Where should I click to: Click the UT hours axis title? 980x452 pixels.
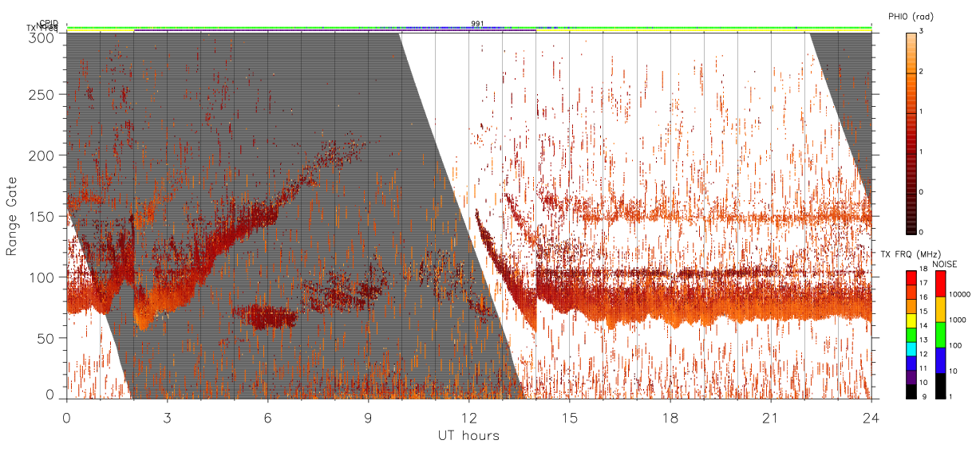pos(468,437)
